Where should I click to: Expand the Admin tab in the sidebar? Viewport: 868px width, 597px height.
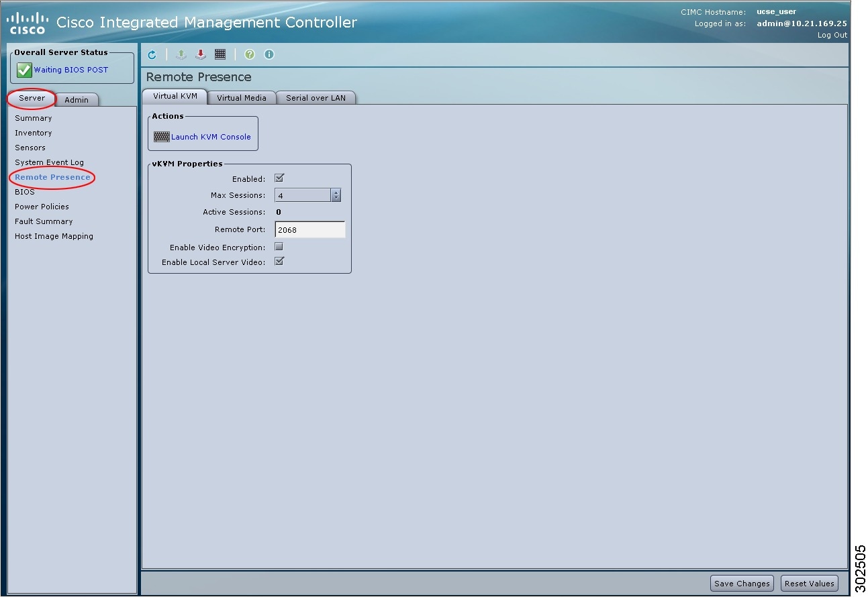(x=77, y=99)
